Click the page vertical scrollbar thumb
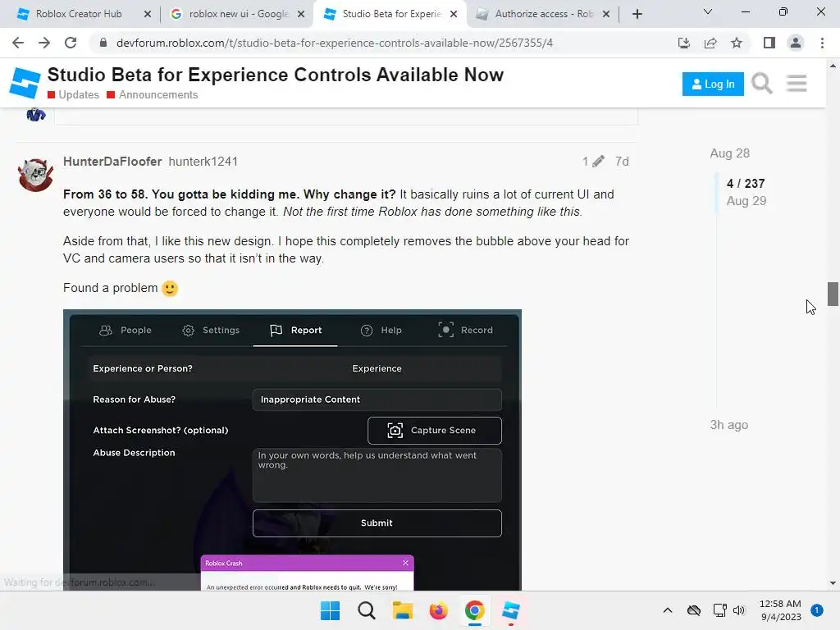The image size is (840, 630). pos(833,294)
